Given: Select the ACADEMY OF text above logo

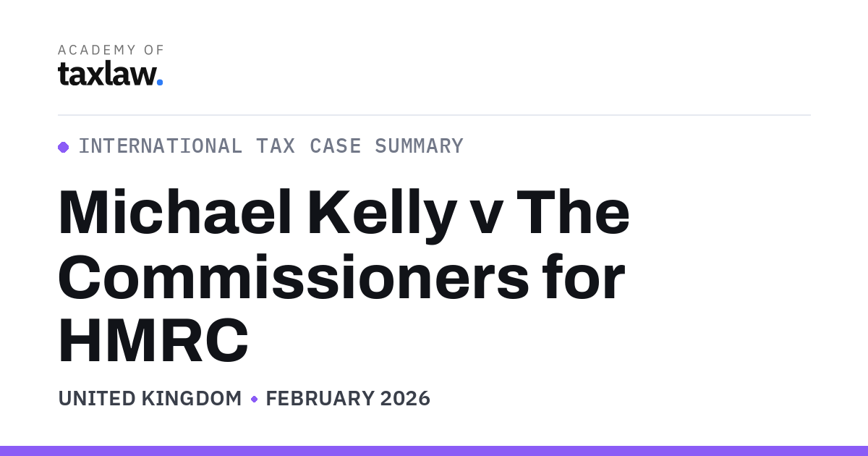Looking at the screenshot, I should tap(111, 50).
